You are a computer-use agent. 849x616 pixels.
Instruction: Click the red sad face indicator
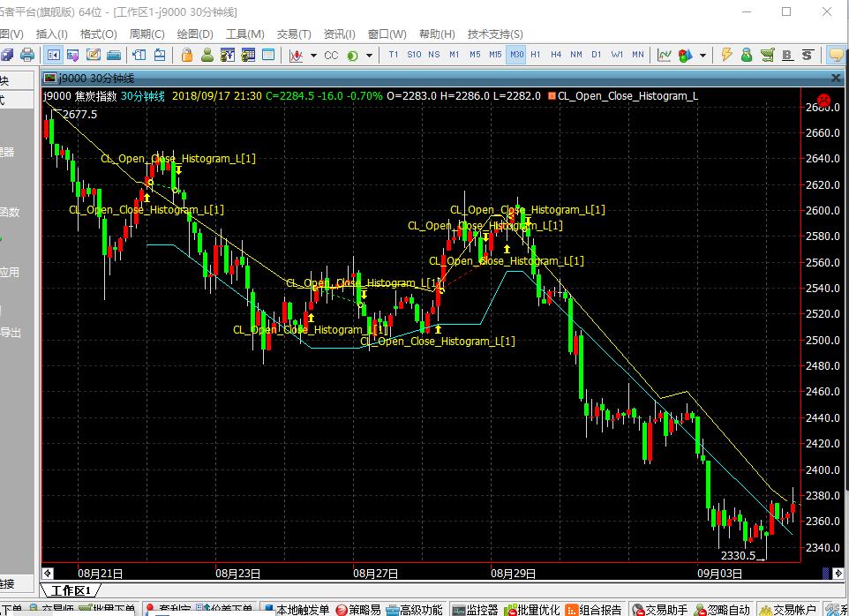pyautogui.click(x=823, y=100)
